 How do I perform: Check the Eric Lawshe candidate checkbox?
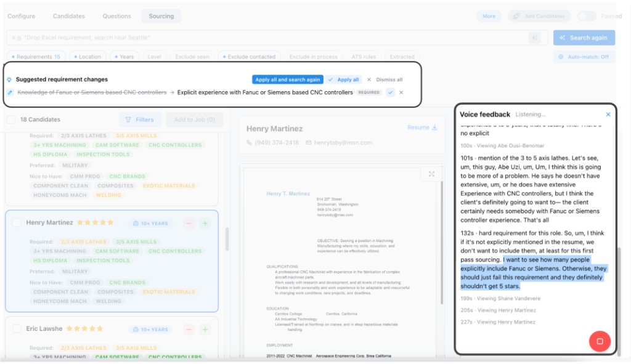(17, 329)
